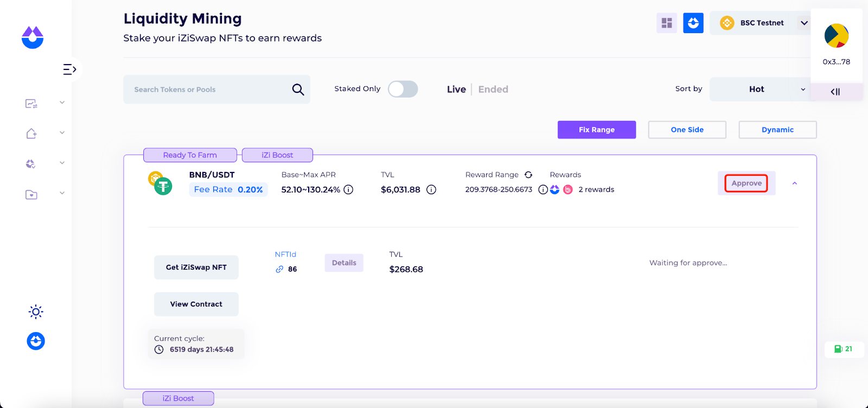Focus the Search Tokens or Pools field
The height and width of the screenshot is (408, 868).
(217, 90)
